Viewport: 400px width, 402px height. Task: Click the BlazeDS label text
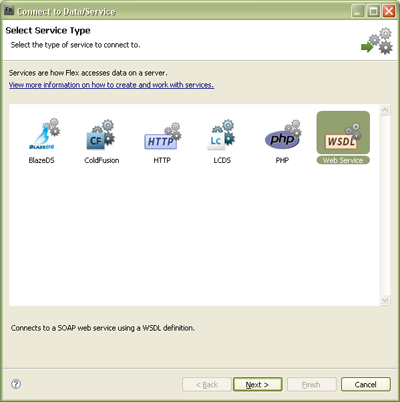42,160
